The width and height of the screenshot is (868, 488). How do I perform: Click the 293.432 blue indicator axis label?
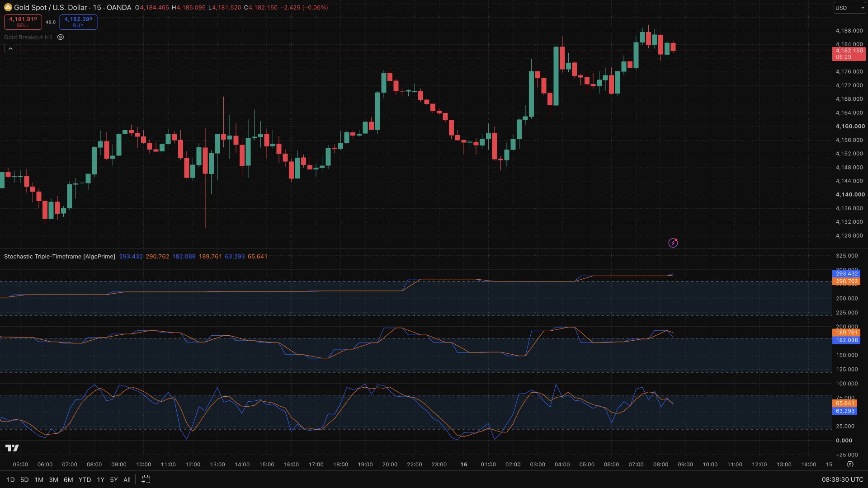pos(846,273)
